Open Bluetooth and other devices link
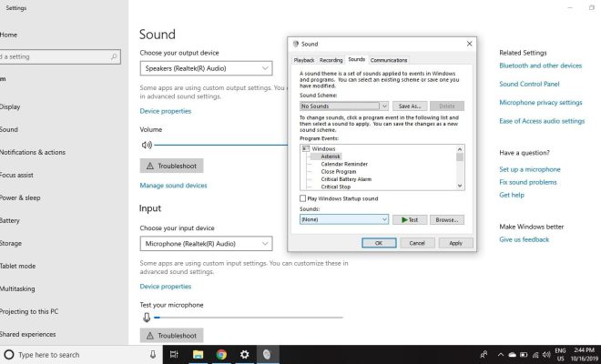 click(540, 66)
